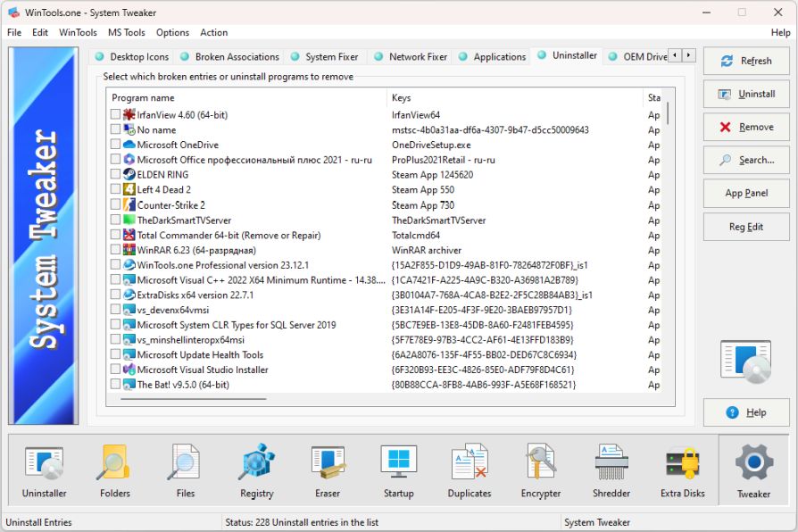Click the ExtraDisks x64 program icon
Screen dimensions: 798x532
129,295
